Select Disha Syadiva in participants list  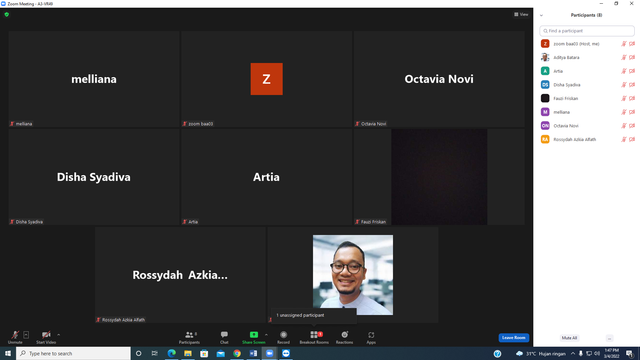[x=587, y=85]
